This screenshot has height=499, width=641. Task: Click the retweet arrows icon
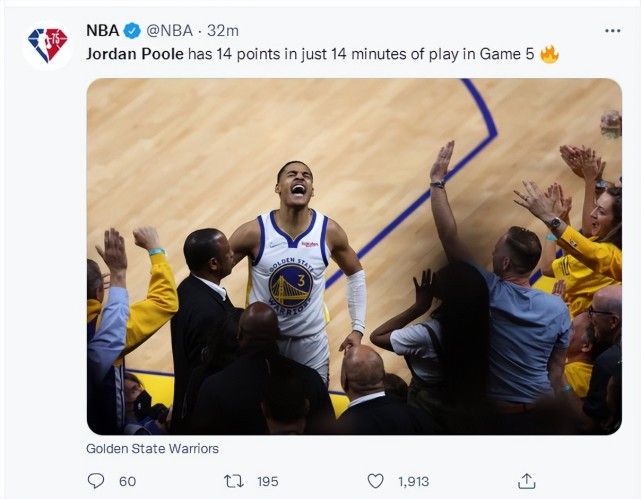click(x=236, y=481)
